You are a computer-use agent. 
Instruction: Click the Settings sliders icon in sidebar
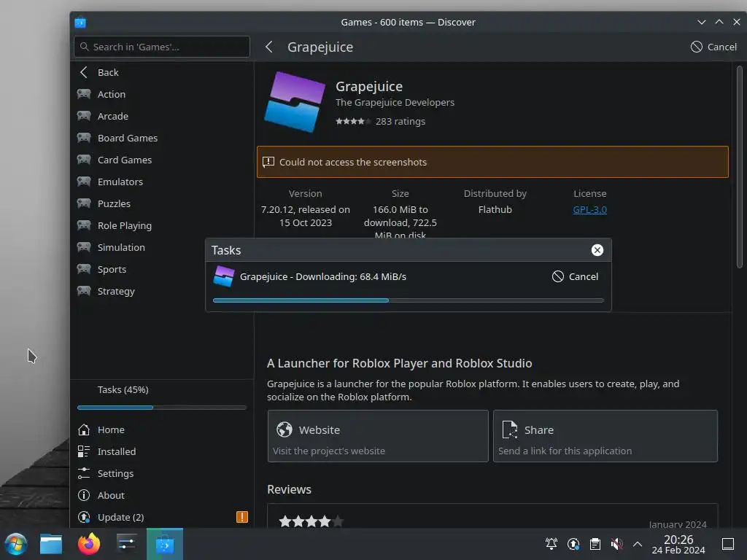coord(84,473)
